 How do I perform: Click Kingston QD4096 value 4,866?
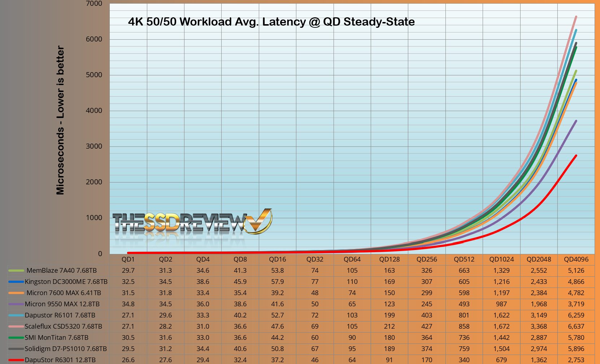[576, 281]
